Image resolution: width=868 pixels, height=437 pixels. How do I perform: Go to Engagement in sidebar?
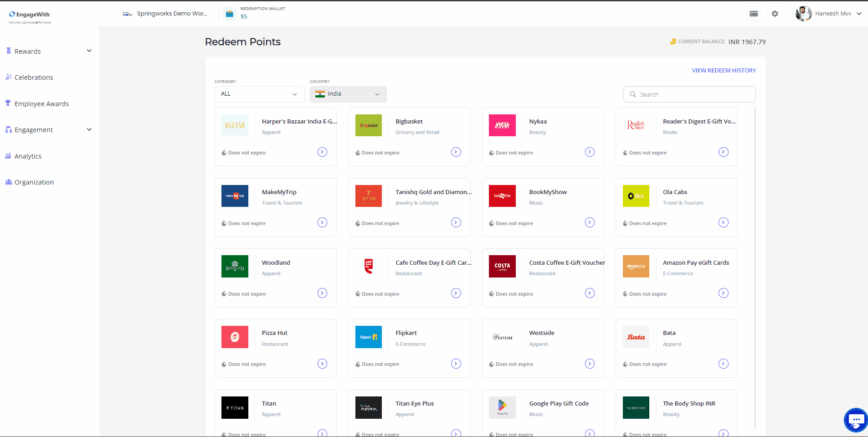34,130
